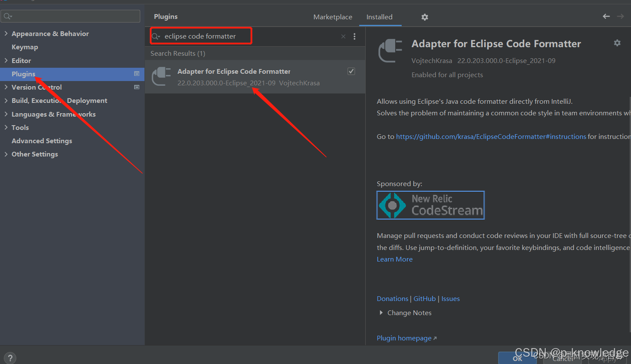Click the plug icon in search results
This screenshot has height=364, width=631.
(162, 77)
